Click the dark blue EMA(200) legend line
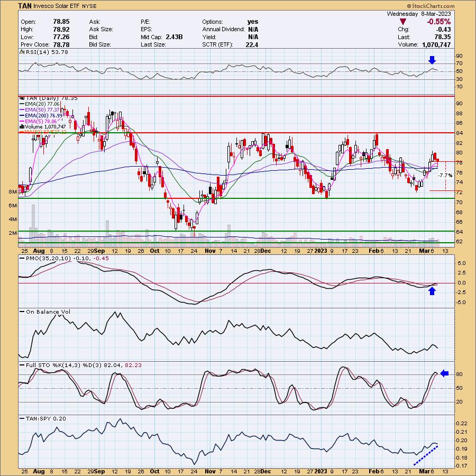The image size is (476, 476). point(22,116)
